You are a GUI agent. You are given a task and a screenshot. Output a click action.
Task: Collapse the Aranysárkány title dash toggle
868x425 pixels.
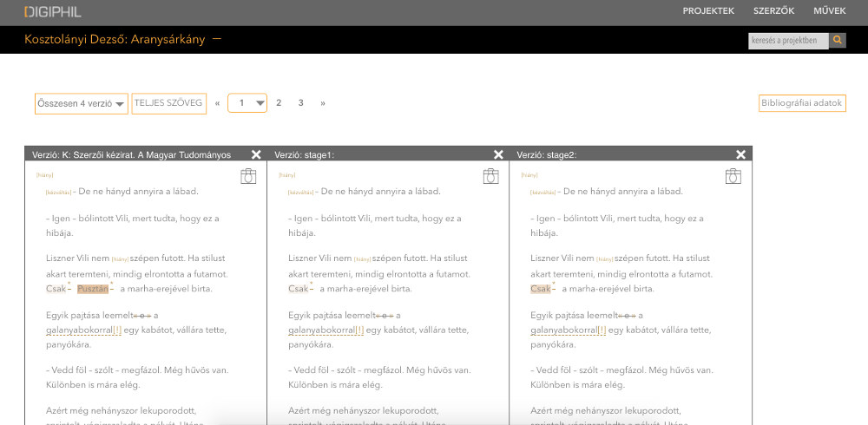point(216,39)
